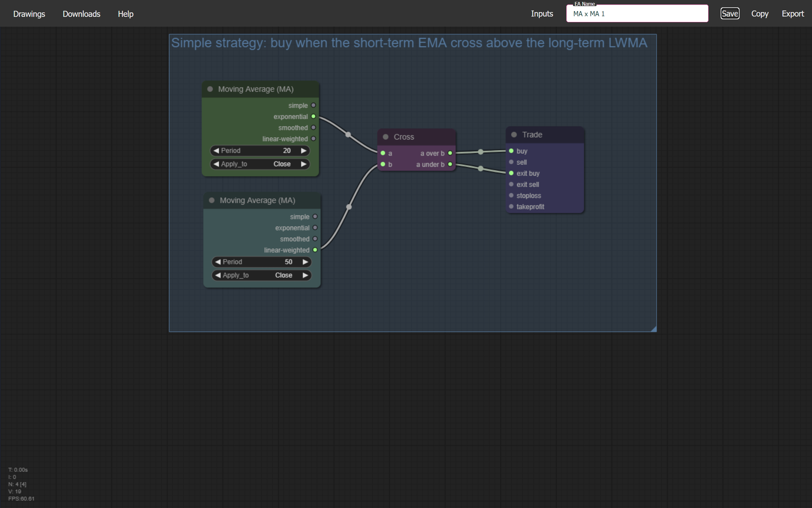Image resolution: width=812 pixels, height=508 pixels.
Task: Click the stoploss port on the Trade node
Action: (512, 195)
